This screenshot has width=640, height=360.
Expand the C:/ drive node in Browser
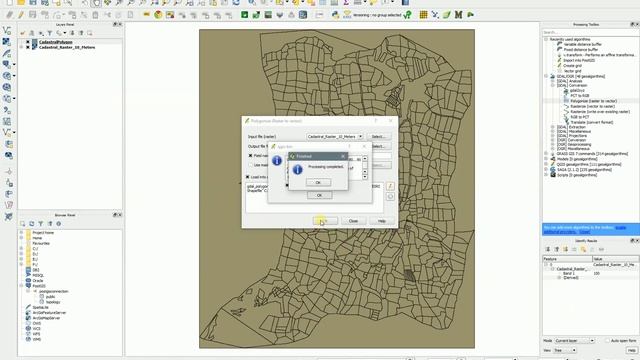[x=21, y=249]
